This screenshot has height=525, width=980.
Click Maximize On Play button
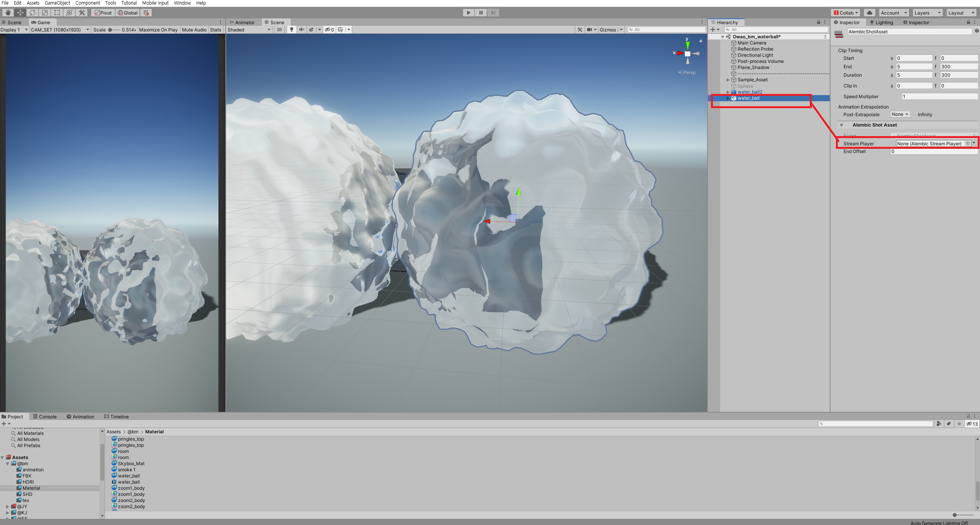[x=158, y=30]
